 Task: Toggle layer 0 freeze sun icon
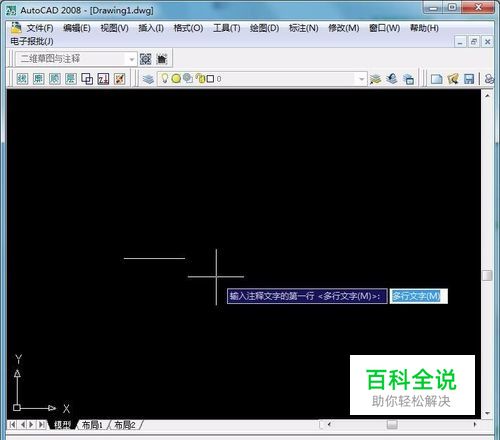[x=176, y=79]
